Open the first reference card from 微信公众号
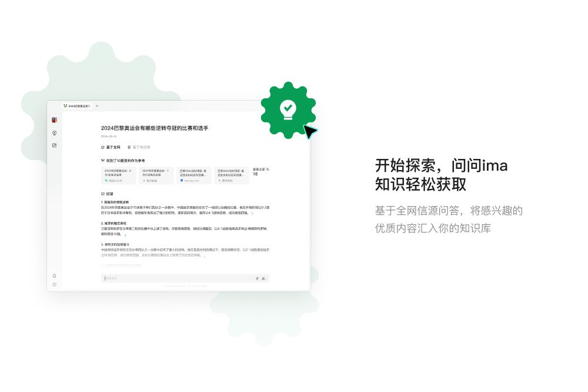The image size is (588, 392). click(119, 175)
